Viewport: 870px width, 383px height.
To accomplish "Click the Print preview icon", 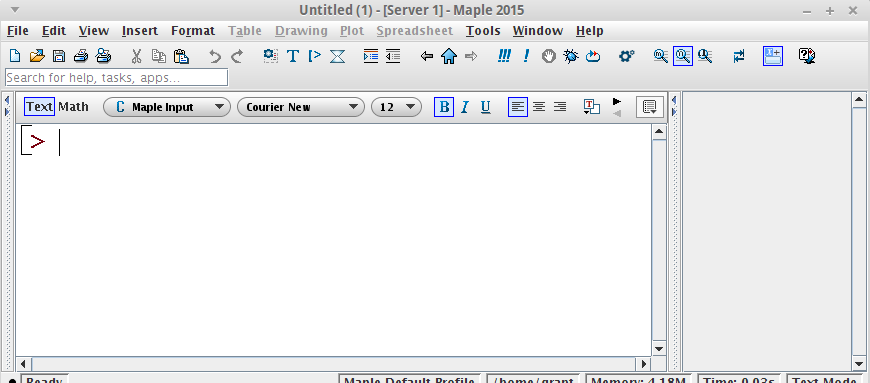I will [103, 56].
